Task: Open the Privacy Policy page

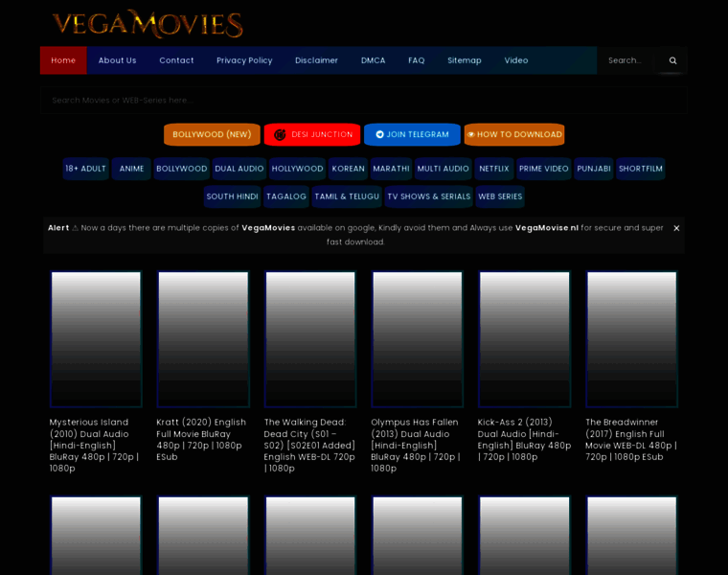Action: tap(244, 60)
